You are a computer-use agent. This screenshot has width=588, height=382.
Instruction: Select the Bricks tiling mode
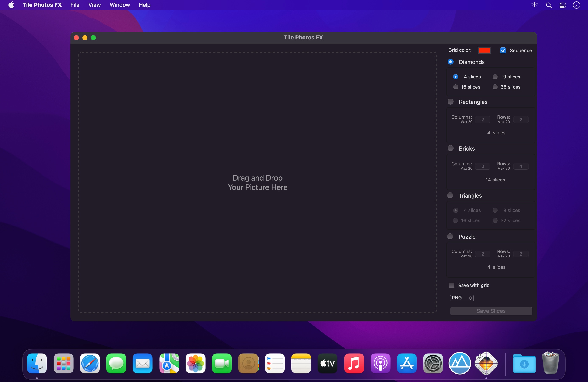tap(451, 148)
